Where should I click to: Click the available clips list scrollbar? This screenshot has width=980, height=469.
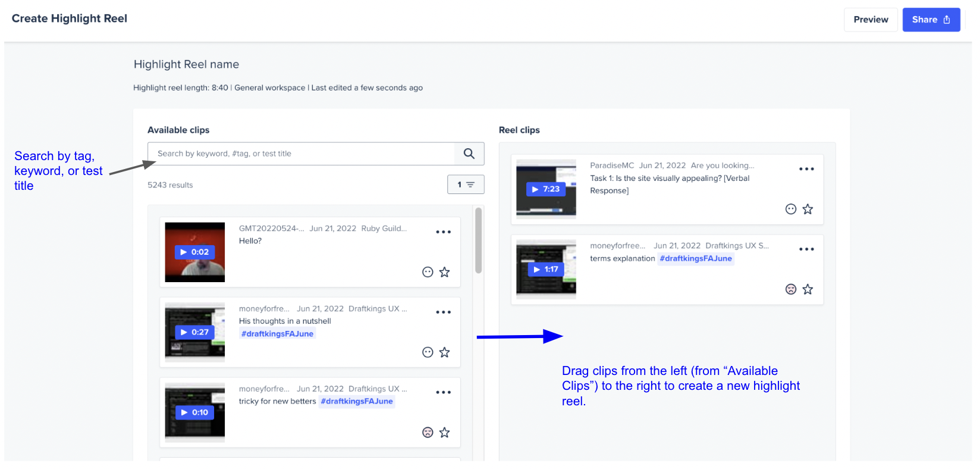tap(478, 240)
